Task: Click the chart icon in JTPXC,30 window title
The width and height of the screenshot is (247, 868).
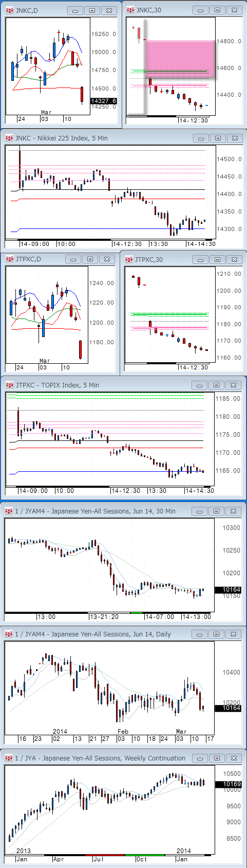Action: click(x=129, y=259)
